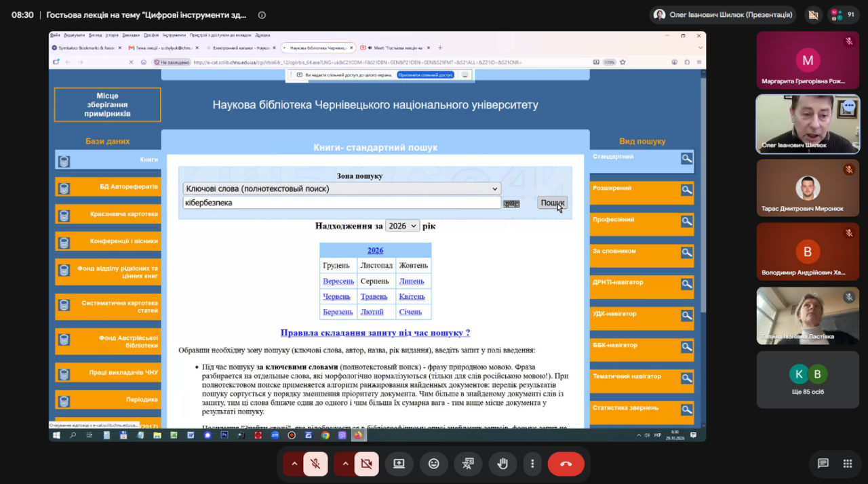
Task: Open the presenter pill for Олег Іванович Шилюк
Action: click(x=723, y=14)
